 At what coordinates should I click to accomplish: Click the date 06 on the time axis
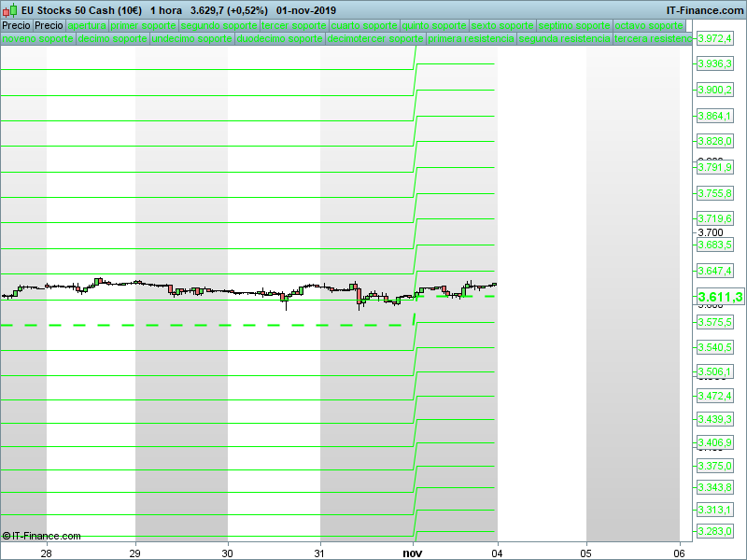pos(680,553)
